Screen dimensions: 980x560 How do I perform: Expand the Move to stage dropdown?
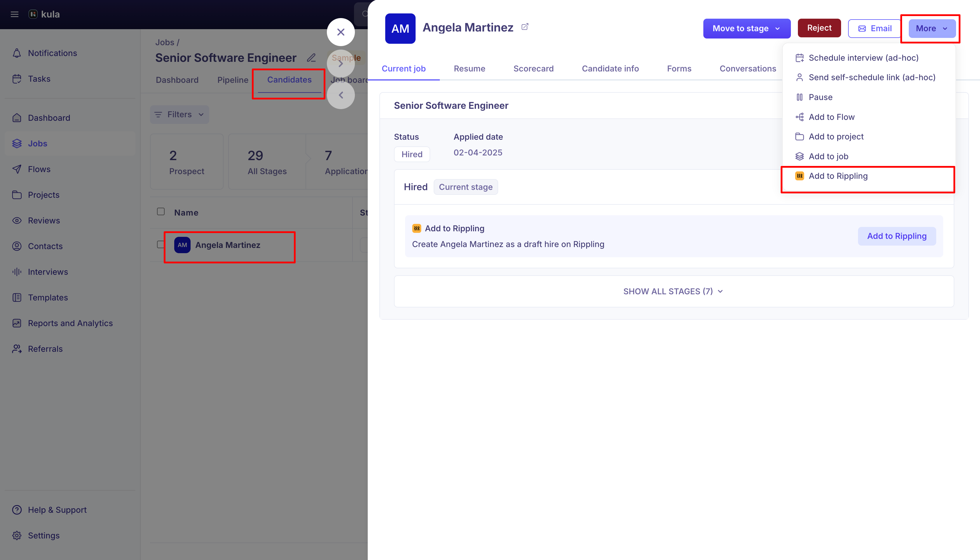coord(747,29)
